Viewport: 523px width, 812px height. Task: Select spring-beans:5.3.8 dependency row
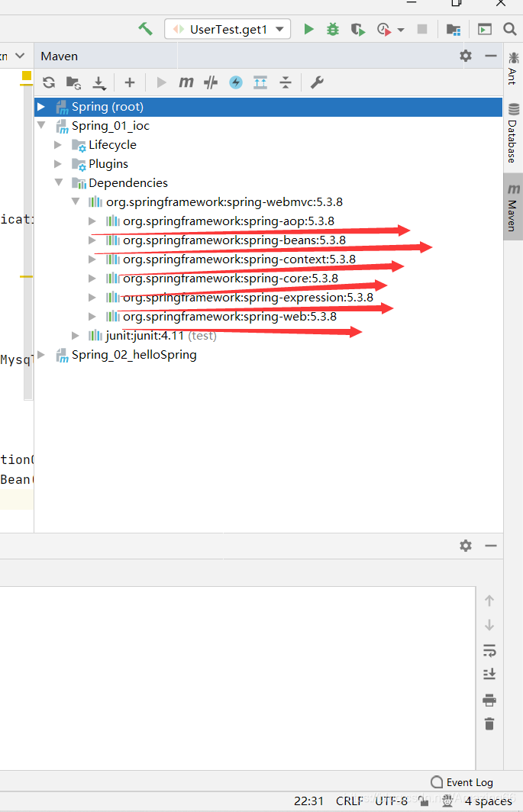(234, 240)
